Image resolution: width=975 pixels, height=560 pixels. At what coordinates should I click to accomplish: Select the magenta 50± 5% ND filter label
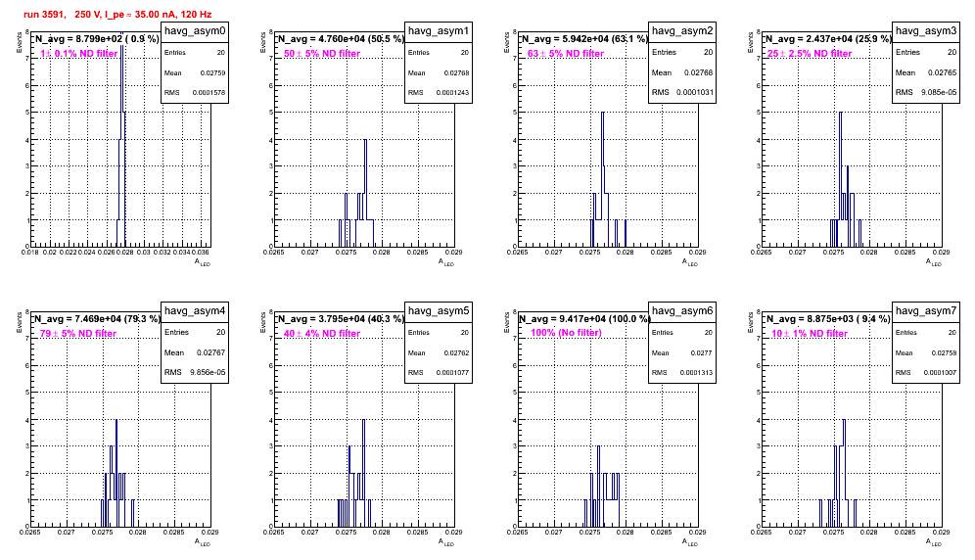(322, 54)
